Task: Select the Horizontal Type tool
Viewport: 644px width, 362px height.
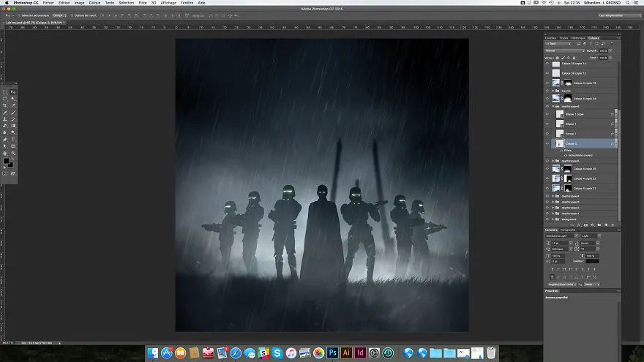Action: point(13,140)
